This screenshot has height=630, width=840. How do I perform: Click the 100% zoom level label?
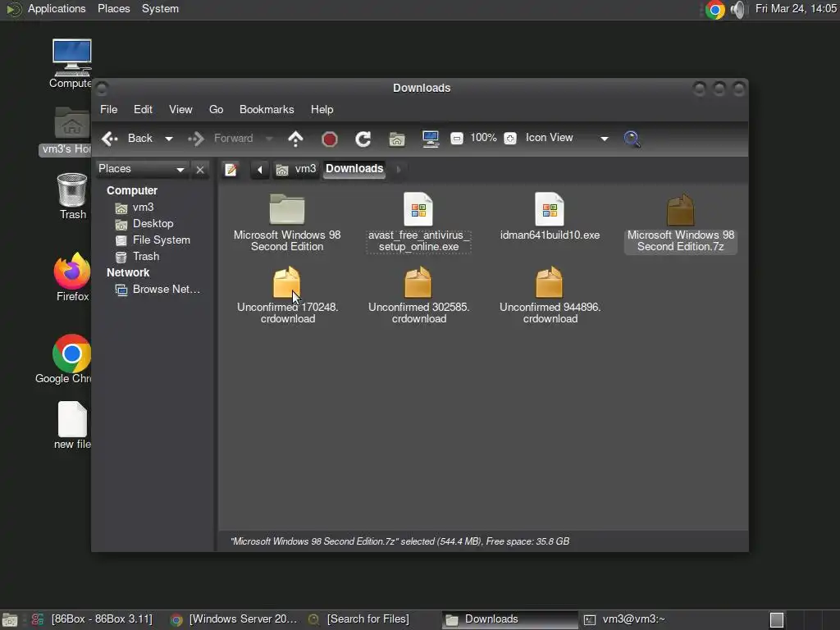point(483,138)
